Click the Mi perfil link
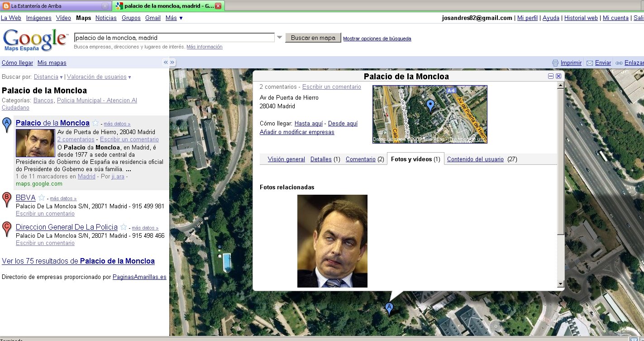Viewport: 644px width, 341px height. (527, 18)
